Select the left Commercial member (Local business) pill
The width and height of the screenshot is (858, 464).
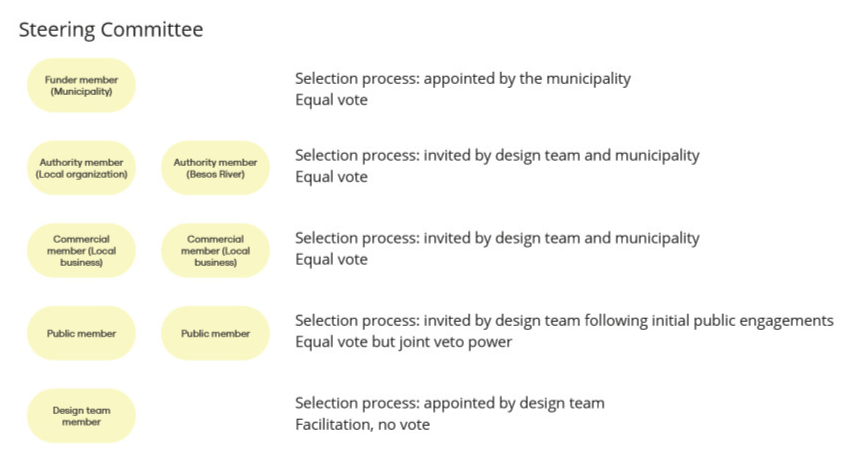click(81, 251)
